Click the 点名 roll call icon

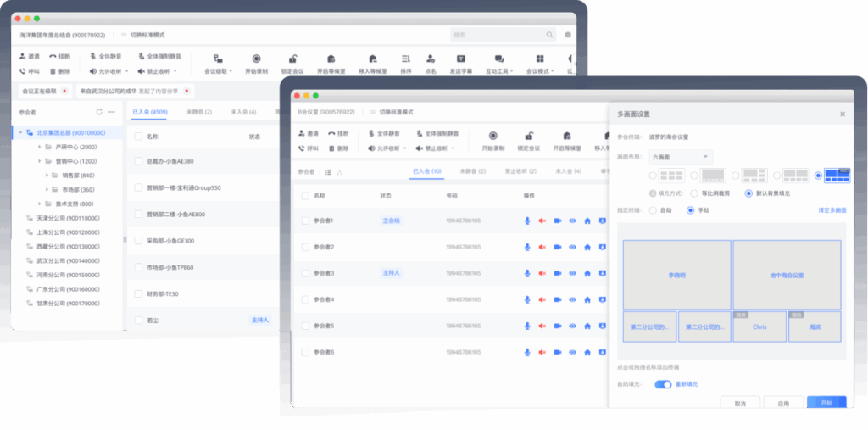[x=431, y=59]
